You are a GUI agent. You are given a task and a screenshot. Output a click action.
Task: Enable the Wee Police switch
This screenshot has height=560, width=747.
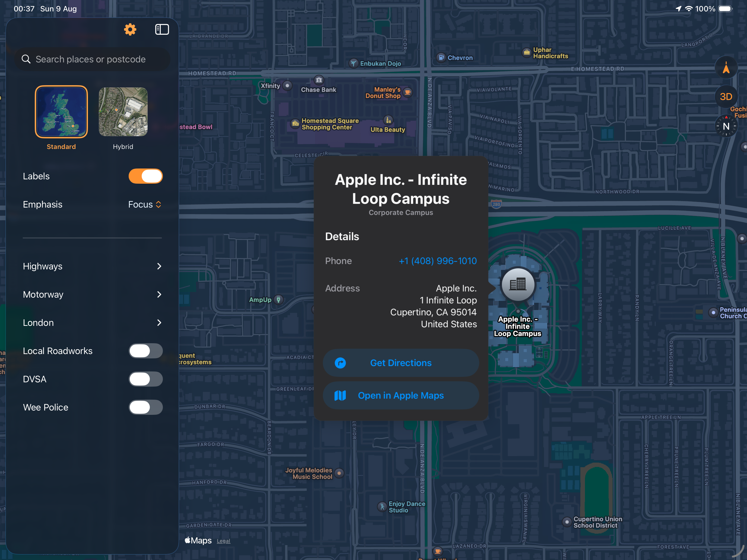tap(145, 408)
